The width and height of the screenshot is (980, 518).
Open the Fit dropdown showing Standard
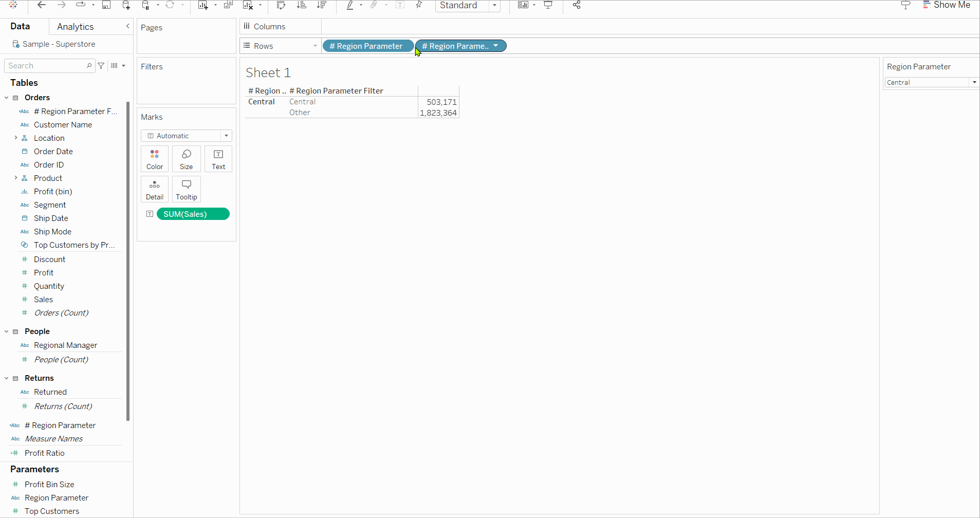coord(493,6)
